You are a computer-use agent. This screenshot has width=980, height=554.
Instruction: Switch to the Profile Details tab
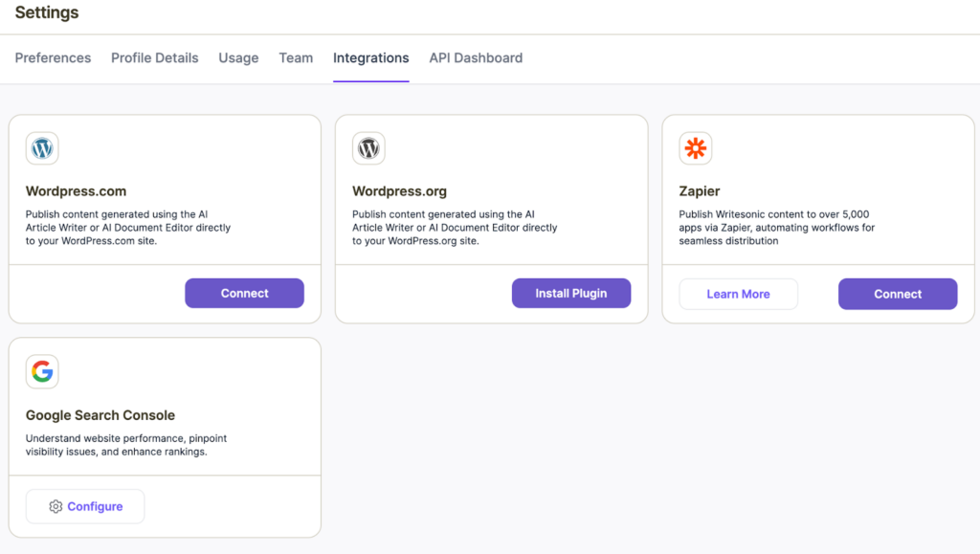155,58
